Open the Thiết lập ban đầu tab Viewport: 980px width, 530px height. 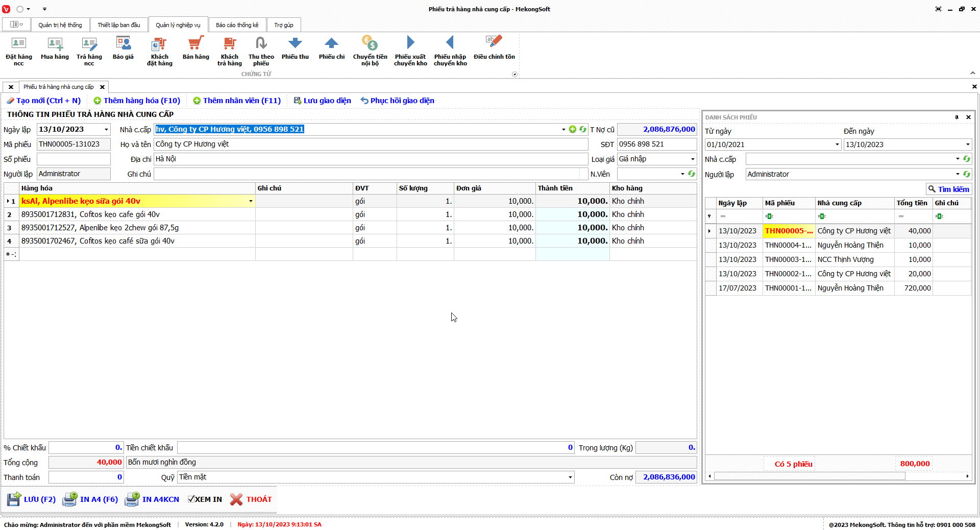118,25
